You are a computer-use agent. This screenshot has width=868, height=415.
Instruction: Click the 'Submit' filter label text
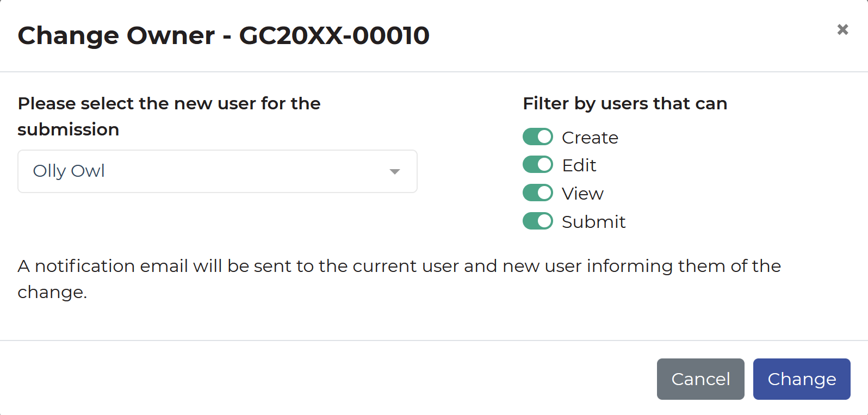click(593, 222)
